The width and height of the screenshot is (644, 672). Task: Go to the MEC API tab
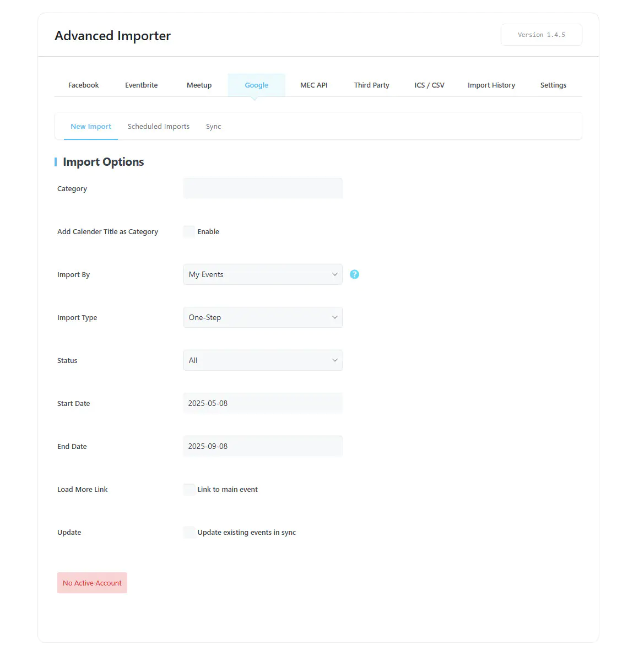[314, 85]
